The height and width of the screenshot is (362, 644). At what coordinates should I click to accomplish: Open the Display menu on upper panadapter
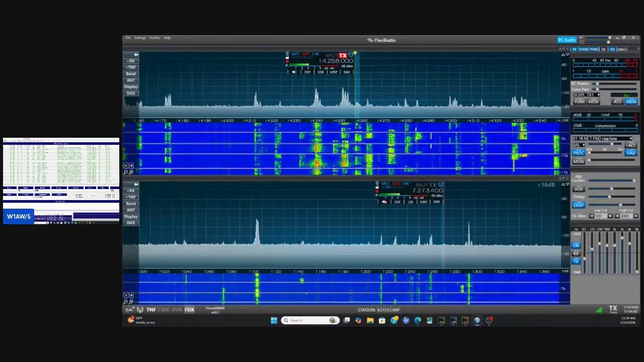pos(131,86)
